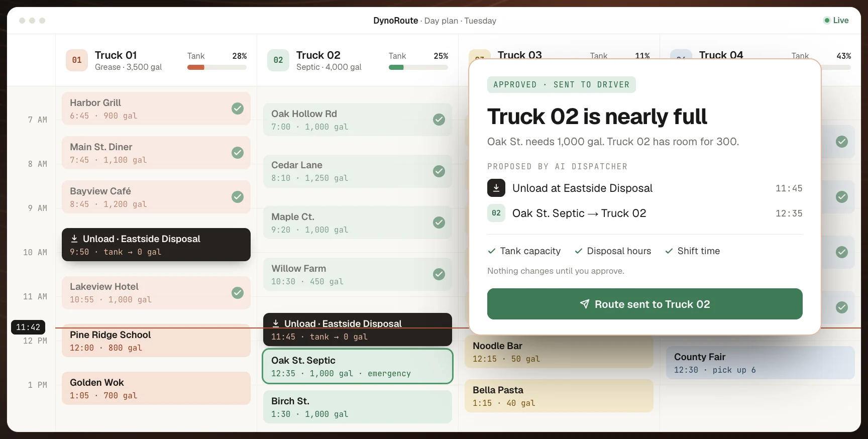Click the black icon beside "Unload at Eastside Disposal"
The height and width of the screenshot is (439, 868).
tap(496, 188)
